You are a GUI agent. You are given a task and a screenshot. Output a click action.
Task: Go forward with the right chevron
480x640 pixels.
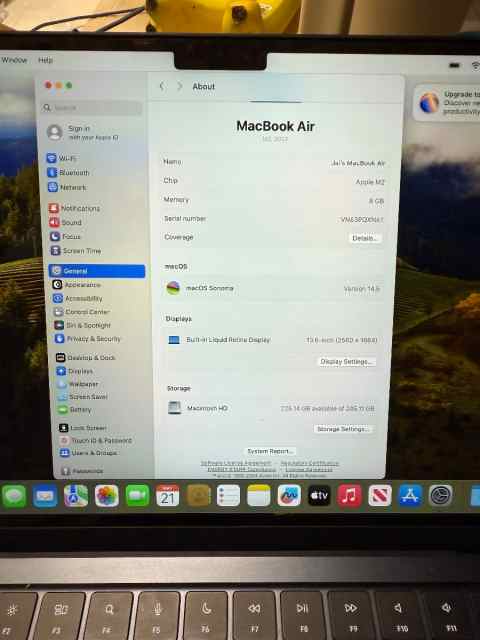[180, 86]
